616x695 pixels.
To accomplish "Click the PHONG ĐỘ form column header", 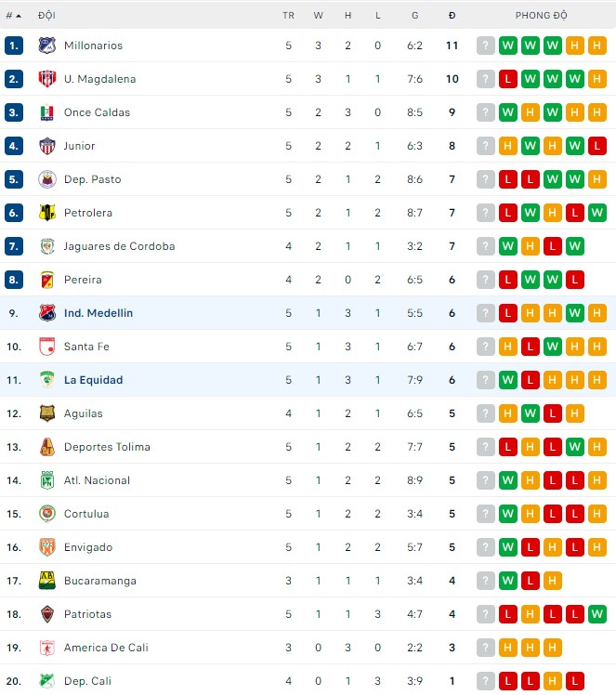I will click(x=542, y=16).
